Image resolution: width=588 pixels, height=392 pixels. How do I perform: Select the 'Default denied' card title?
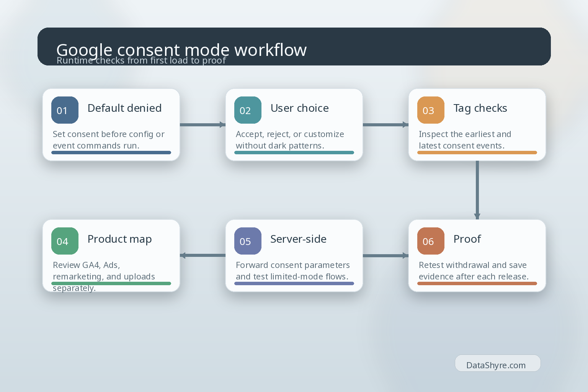[x=124, y=108]
